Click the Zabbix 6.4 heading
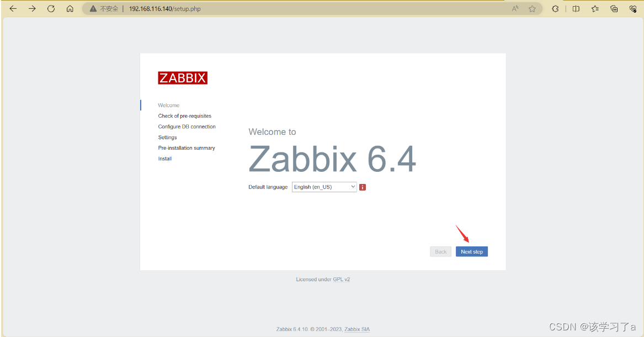The height and width of the screenshot is (337, 644). pyautogui.click(x=332, y=159)
